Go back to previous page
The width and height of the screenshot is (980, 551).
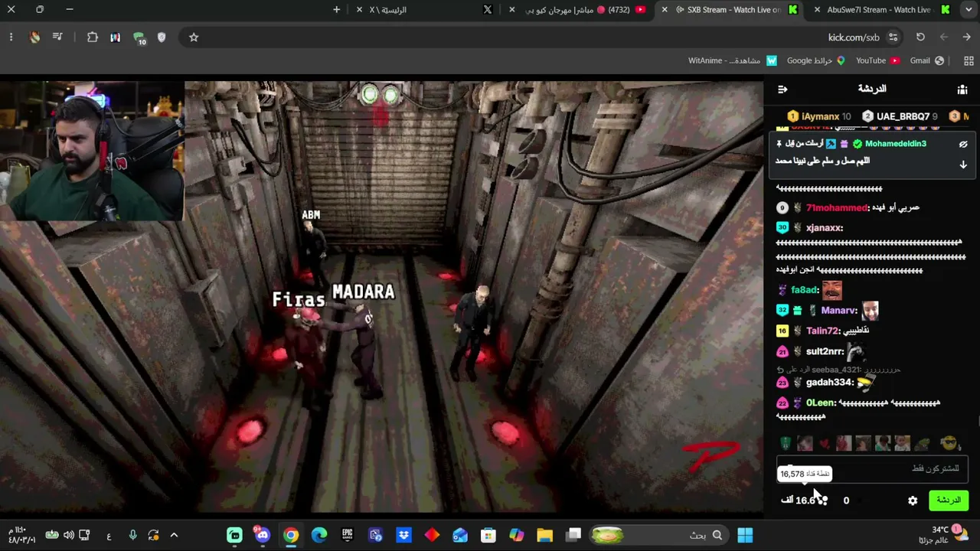[966, 37]
